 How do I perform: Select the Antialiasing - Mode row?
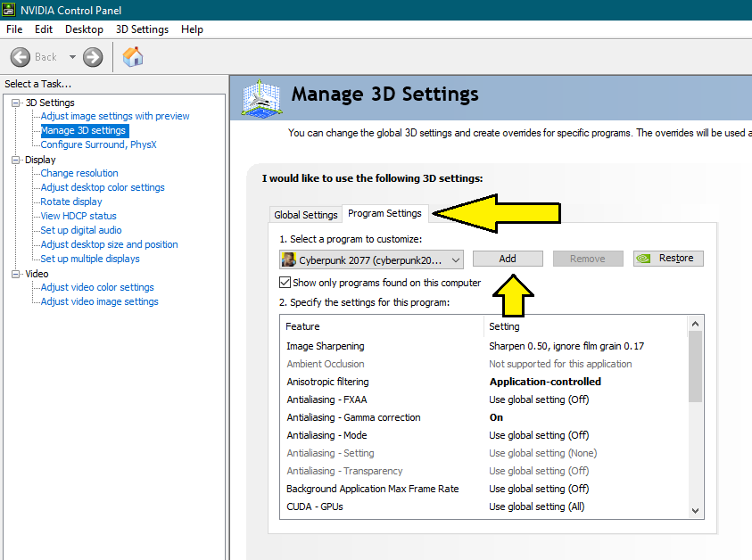[x=483, y=435]
